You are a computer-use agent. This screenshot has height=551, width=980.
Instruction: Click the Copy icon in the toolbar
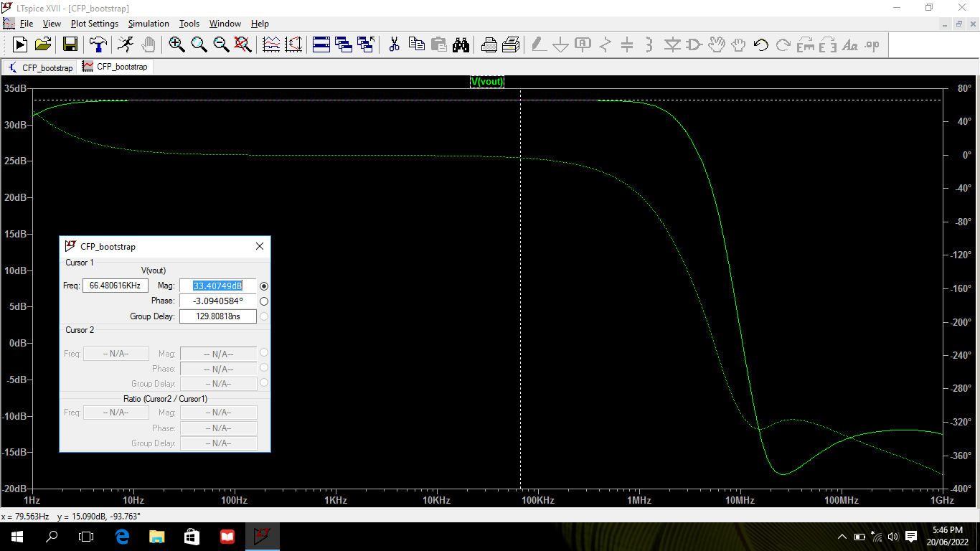[416, 44]
